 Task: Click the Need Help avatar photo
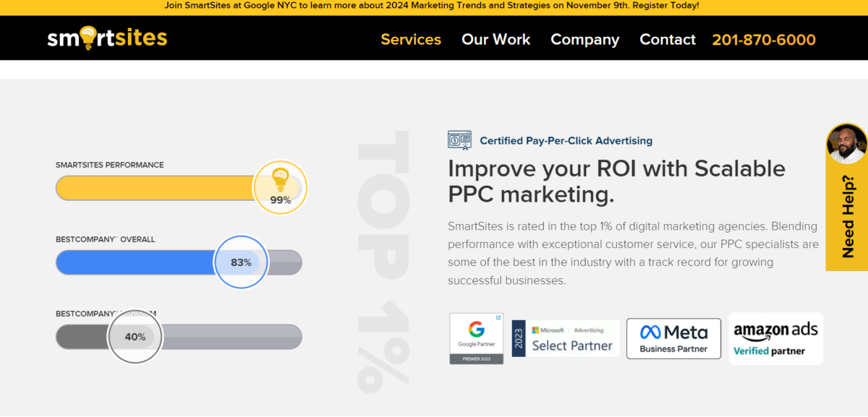click(846, 144)
